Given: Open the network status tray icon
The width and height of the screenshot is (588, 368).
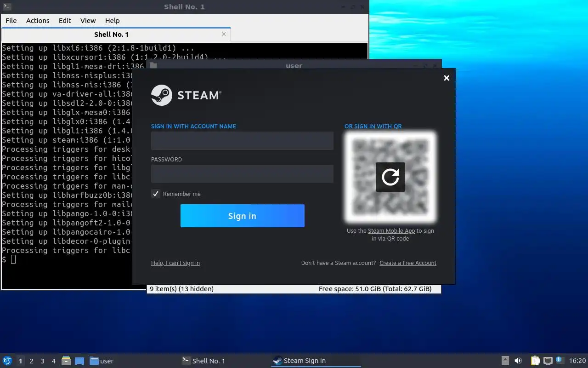Looking at the screenshot, I should [x=548, y=361].
